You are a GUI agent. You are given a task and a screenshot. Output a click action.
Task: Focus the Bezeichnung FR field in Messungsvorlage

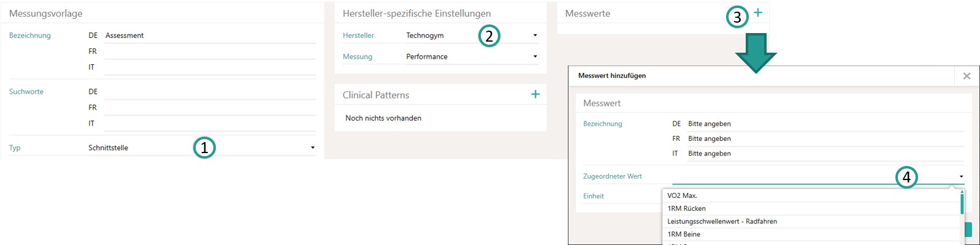coord(210,51)
